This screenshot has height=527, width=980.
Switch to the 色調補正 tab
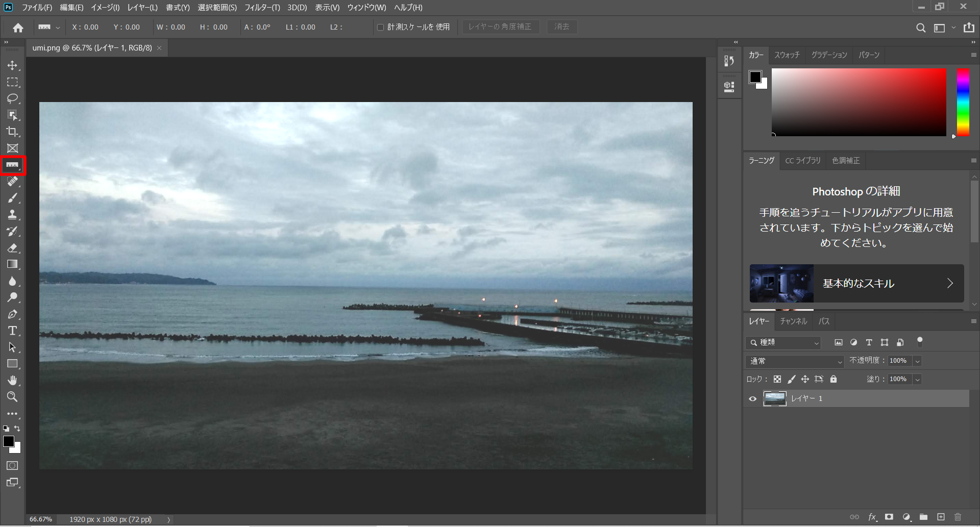point(846,161)
